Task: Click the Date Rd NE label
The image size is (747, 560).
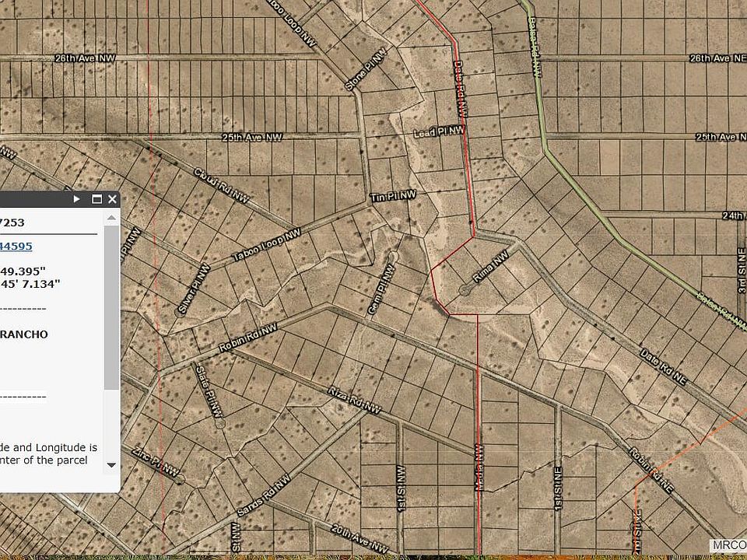Action: coord(664,368)
